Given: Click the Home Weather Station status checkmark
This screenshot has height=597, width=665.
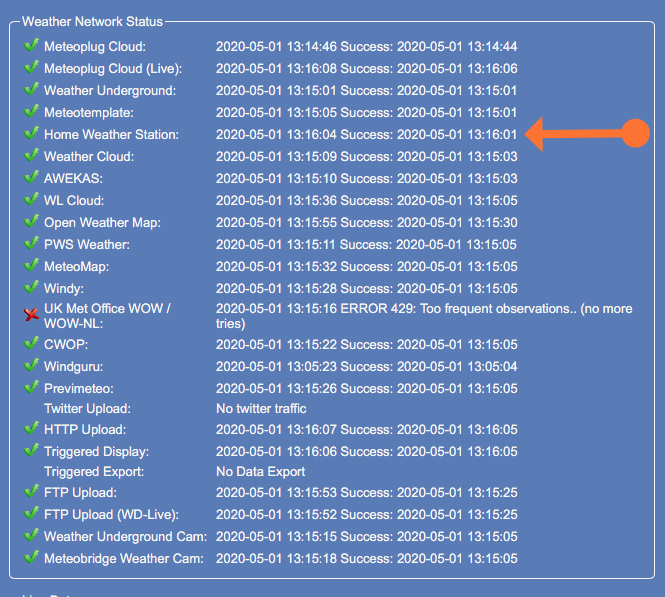Looking at the screenshot, I should click(x=31, y=133).
